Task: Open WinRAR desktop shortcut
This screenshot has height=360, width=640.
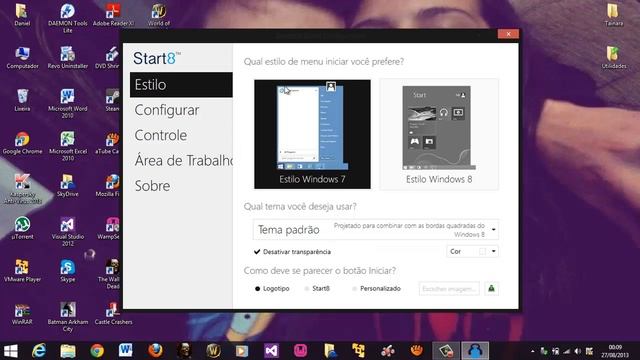Action: pos(22,314)
